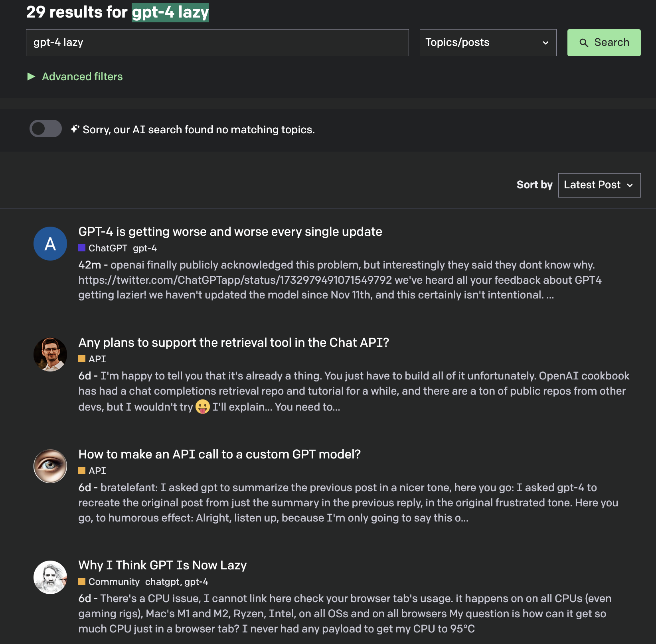Click the tongue-out emoji in the retrieval answer

click(x=203, y=407)
